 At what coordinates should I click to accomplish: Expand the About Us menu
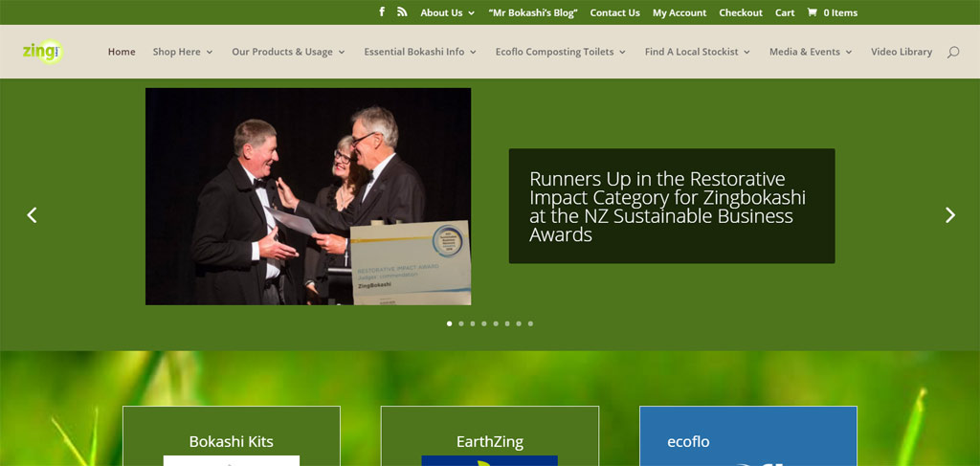click(448, 12)
